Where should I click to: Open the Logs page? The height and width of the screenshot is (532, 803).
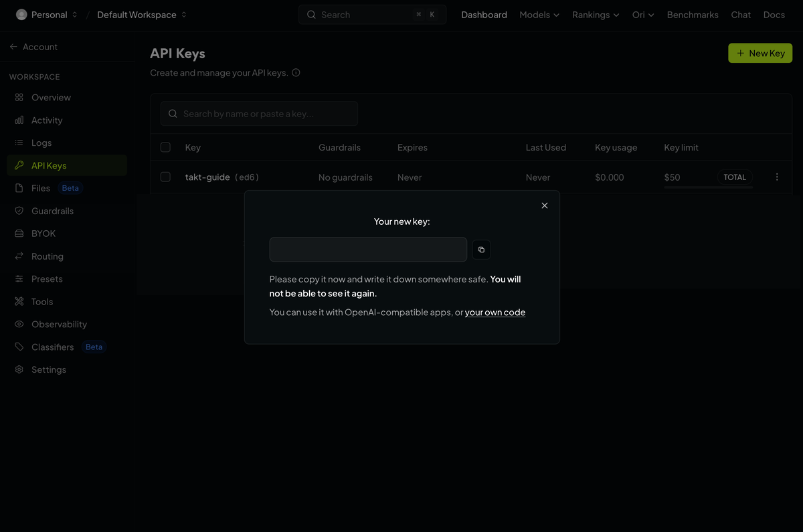coord(67,143)
